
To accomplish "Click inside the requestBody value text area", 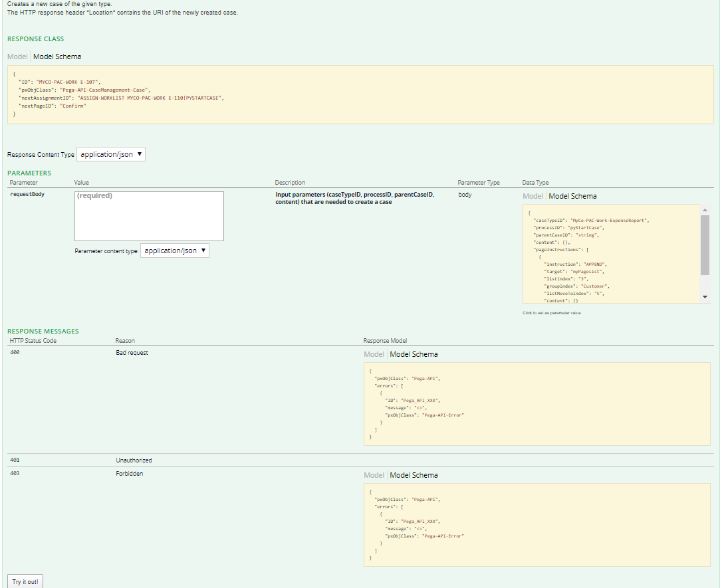I will pyautogui.click(x=148, y=216).
